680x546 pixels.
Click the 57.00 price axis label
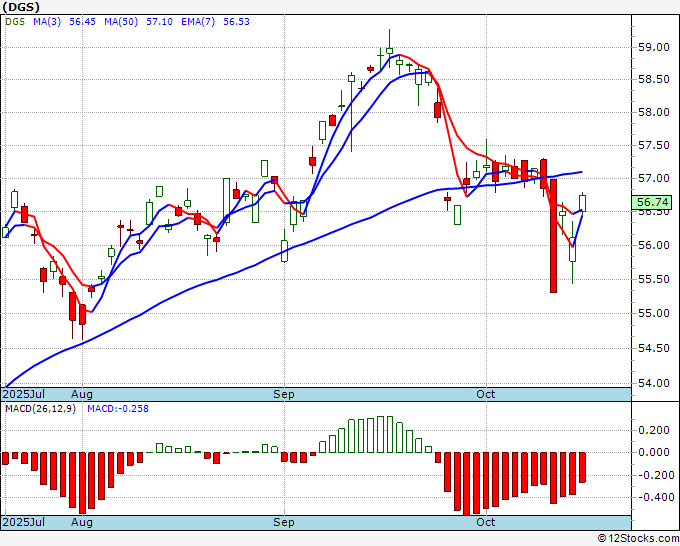tap(654, 178)
